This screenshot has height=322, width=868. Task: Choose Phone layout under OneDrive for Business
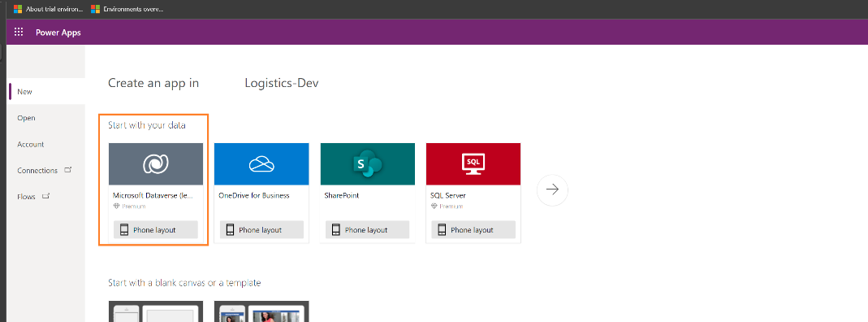[261, 230]
